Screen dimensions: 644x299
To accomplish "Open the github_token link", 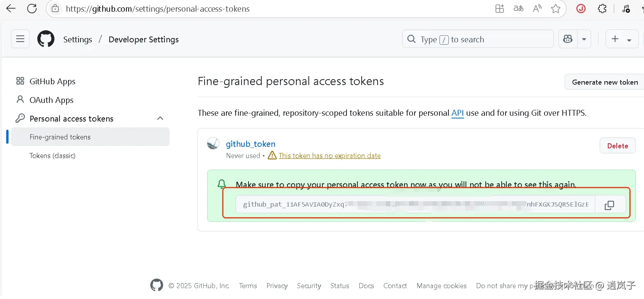I will pos(250,144).
